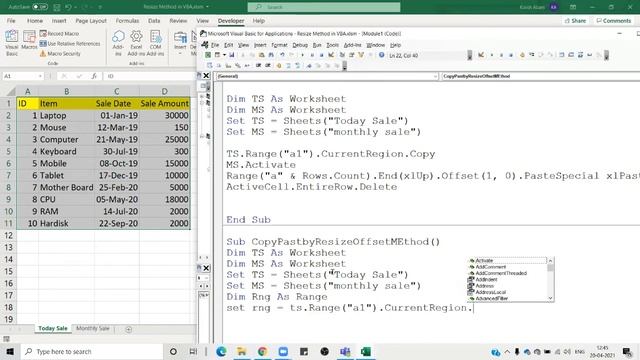Open the Add-ins button in ribbon
The width and height of the screenshot is (640, 360).
click(x=118, y=42)
